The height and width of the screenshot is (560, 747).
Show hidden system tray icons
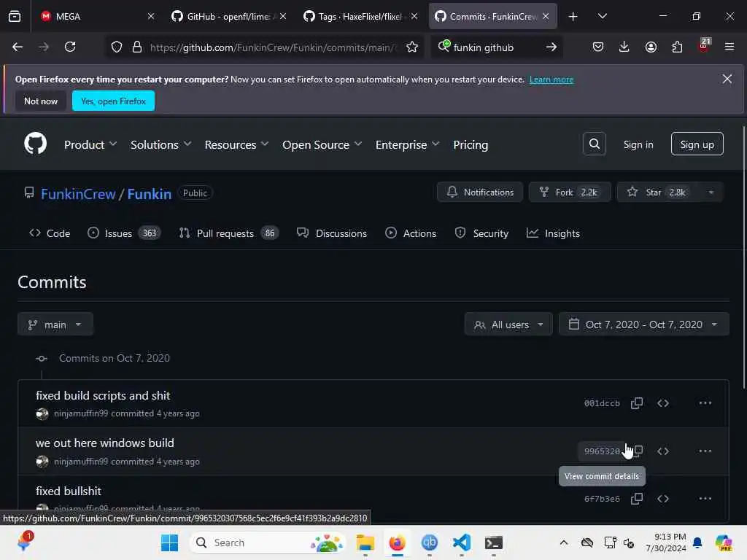click(x=564, y=542)
